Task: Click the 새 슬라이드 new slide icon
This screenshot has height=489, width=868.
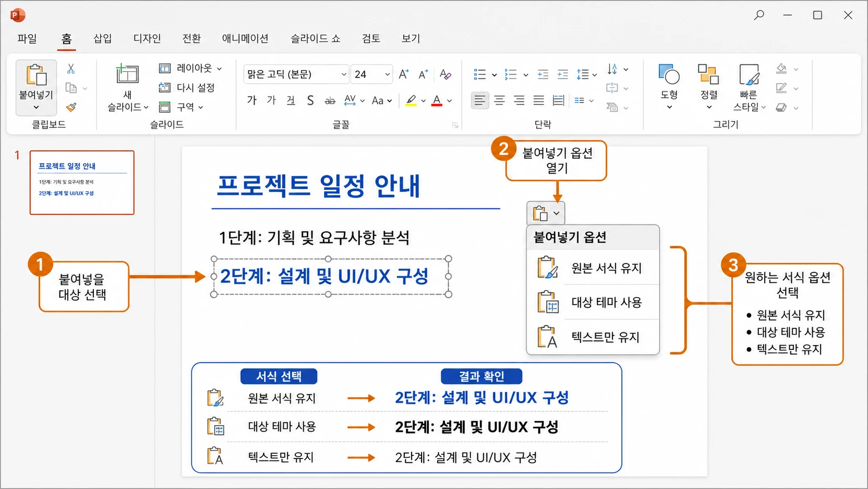Action: tap(127, 74)
